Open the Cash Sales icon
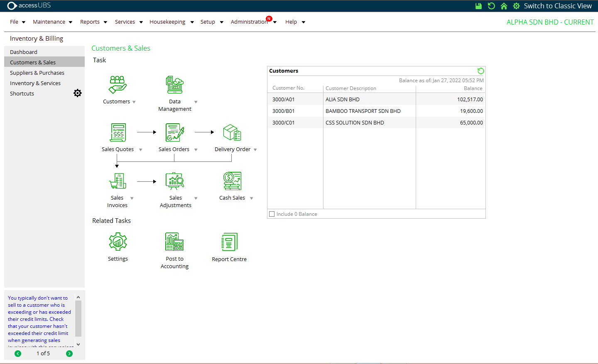598x364 pixels. (x=232, y=181)
